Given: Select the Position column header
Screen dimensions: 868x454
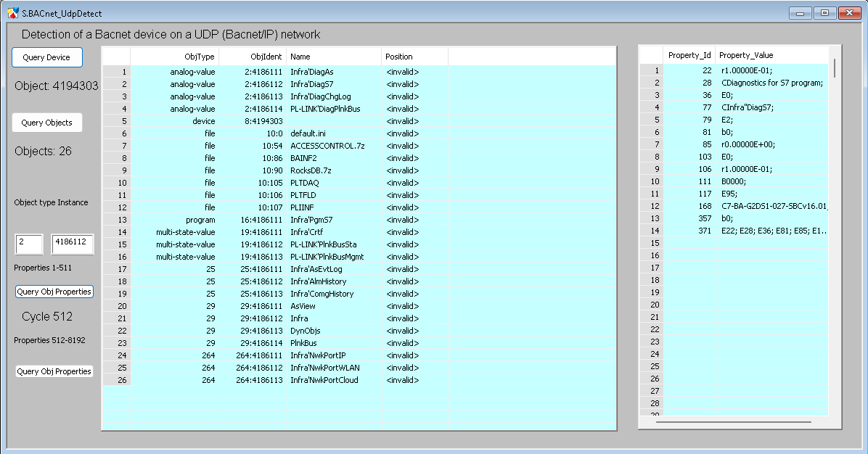Looking at the screenshot, I should [x=414, y=57].
